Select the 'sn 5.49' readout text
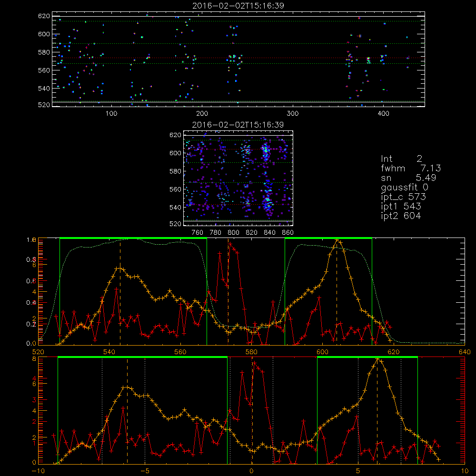The height and width of the screenshot is (476, 476). [408, 178]
